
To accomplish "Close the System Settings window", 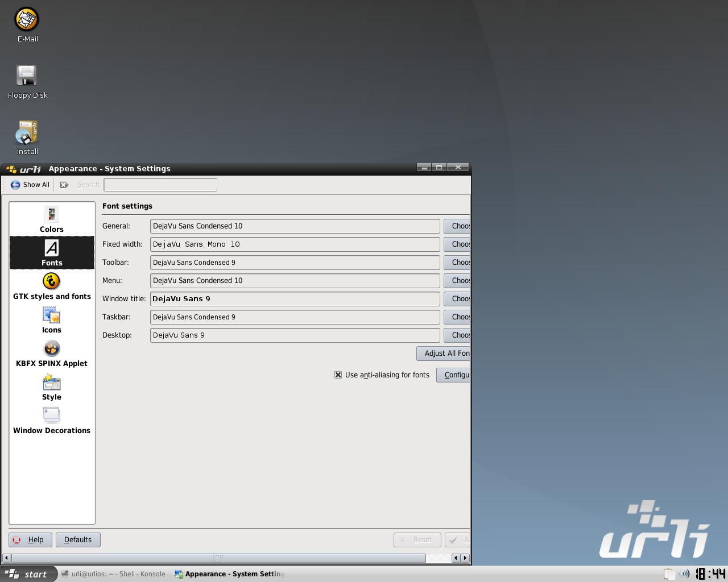I will coord(458,167).
